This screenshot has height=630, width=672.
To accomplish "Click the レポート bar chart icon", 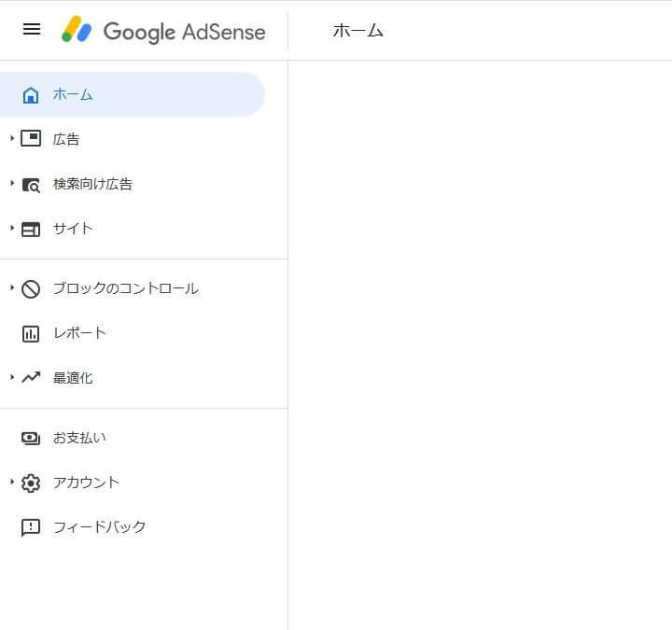I will coord(31,333).
